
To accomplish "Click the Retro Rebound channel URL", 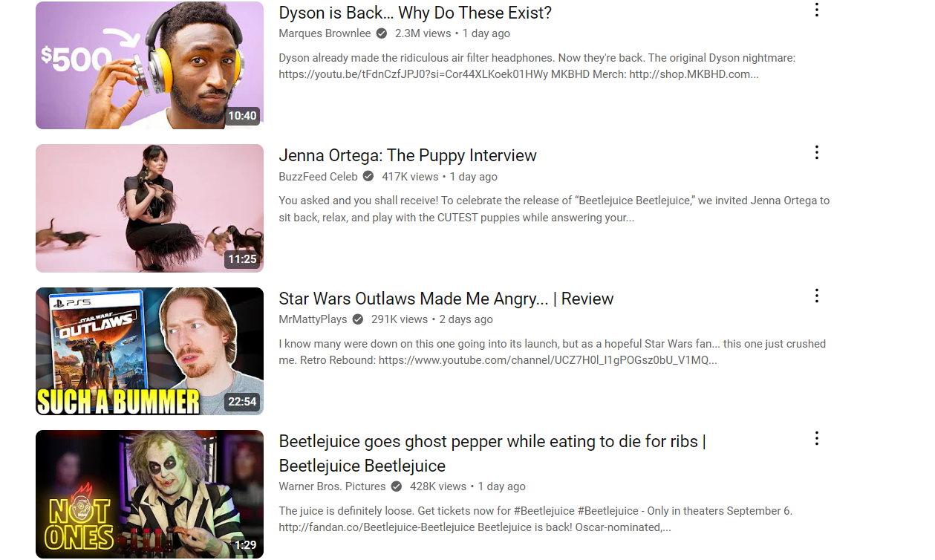I will (547, 359).
